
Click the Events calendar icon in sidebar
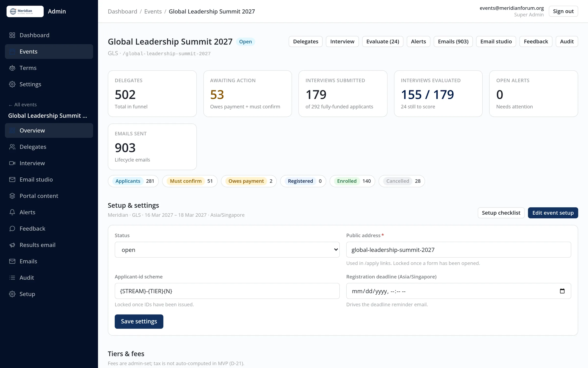12,52
